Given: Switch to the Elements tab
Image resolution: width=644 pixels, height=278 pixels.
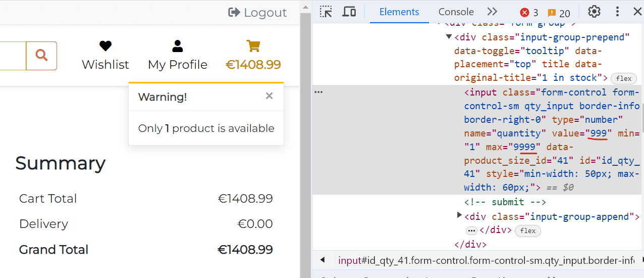Looking at the screenshot, I should tap(399, 12).
